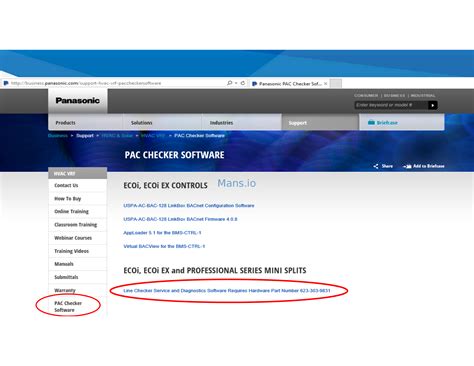Open Line Checker Service and Diagnostics Software link
The width and height of the screenshot is (474, 366).
pos(227,291)
